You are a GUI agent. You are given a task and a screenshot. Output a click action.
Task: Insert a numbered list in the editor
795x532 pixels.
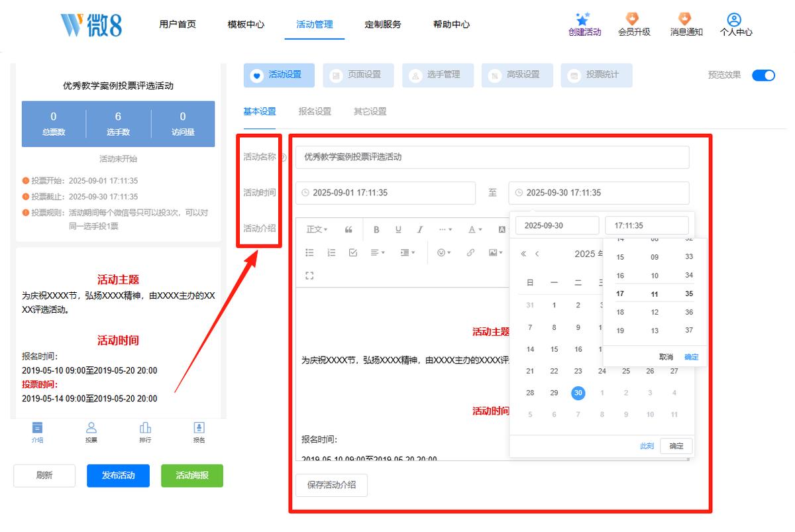click(331, 252)
